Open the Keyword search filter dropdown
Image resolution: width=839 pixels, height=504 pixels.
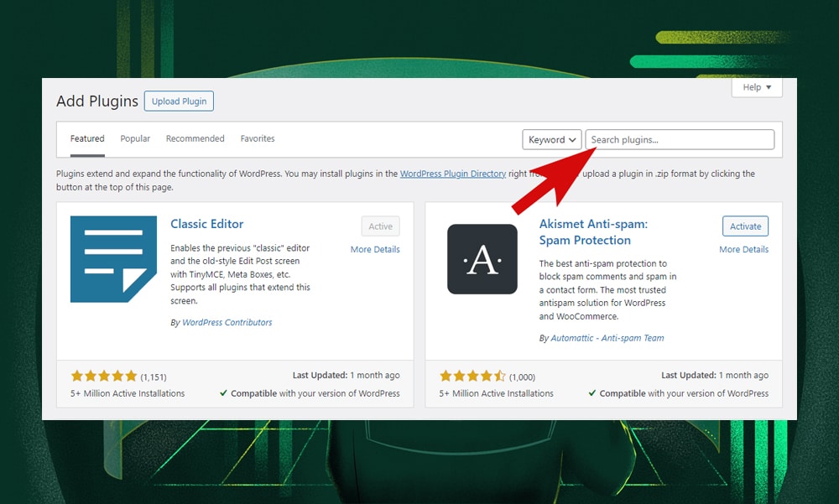551,139
